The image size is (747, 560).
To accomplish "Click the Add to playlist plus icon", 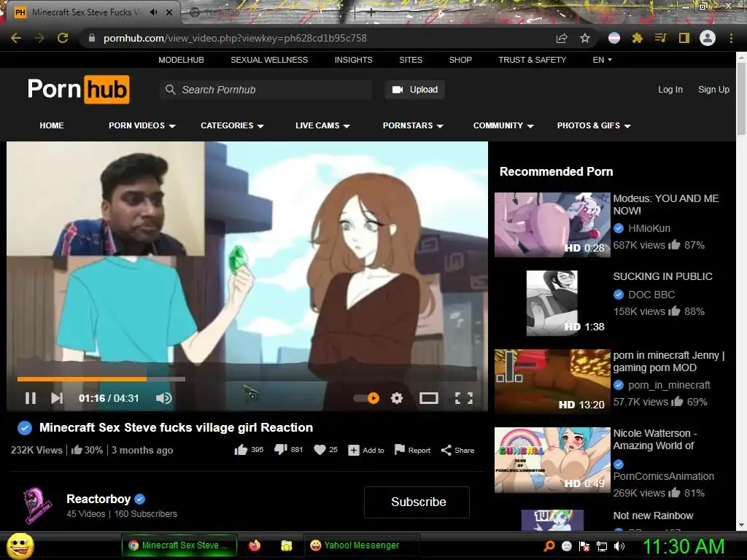I will [354, 450].
